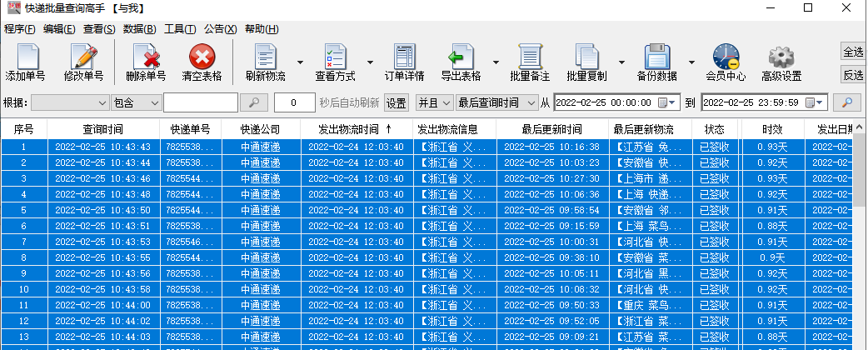
Task: Open 高级设置 gear icon
Action: point(781,57)
